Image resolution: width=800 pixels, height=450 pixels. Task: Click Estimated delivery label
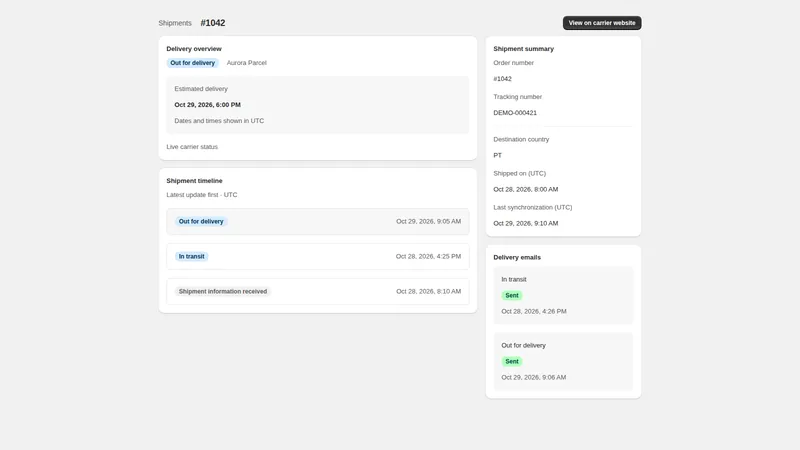[201, 89]
